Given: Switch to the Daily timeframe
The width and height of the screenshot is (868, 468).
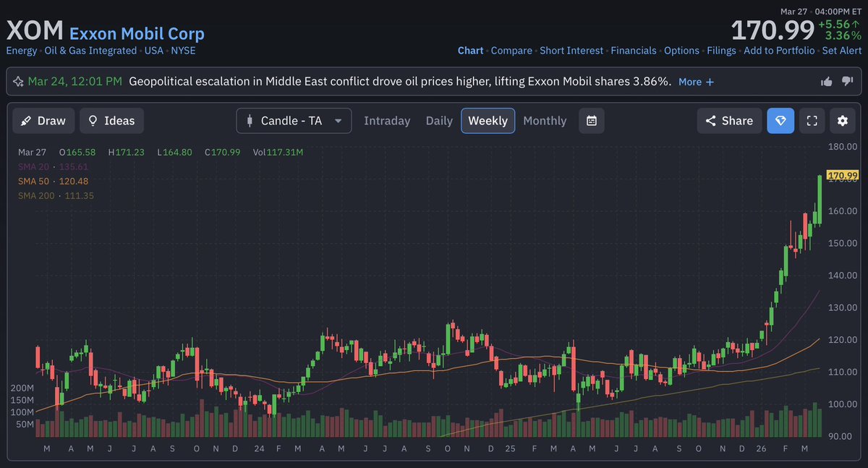Looking at the screenshot, I should click(439, 121).
